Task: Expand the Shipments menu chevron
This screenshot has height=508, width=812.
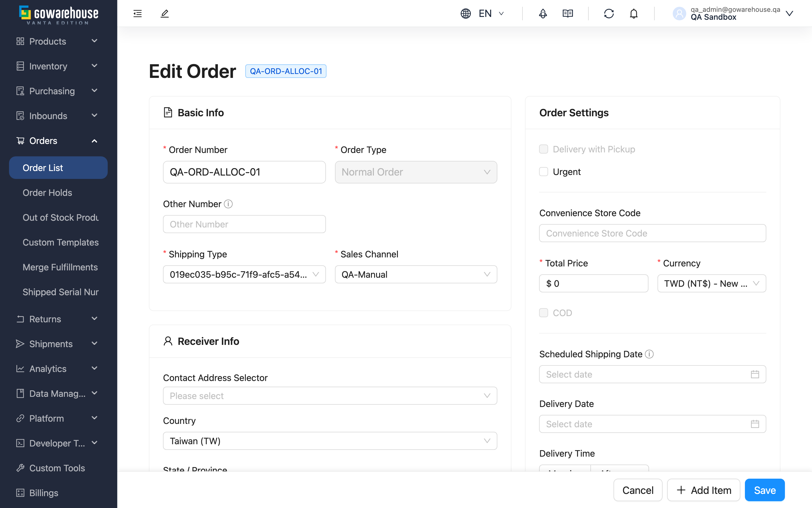Action: point(95,343)
